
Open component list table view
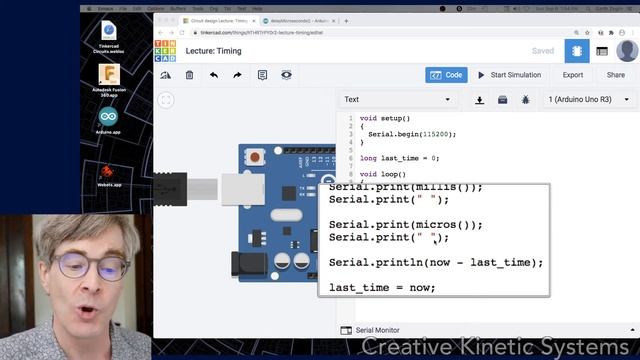602,51
